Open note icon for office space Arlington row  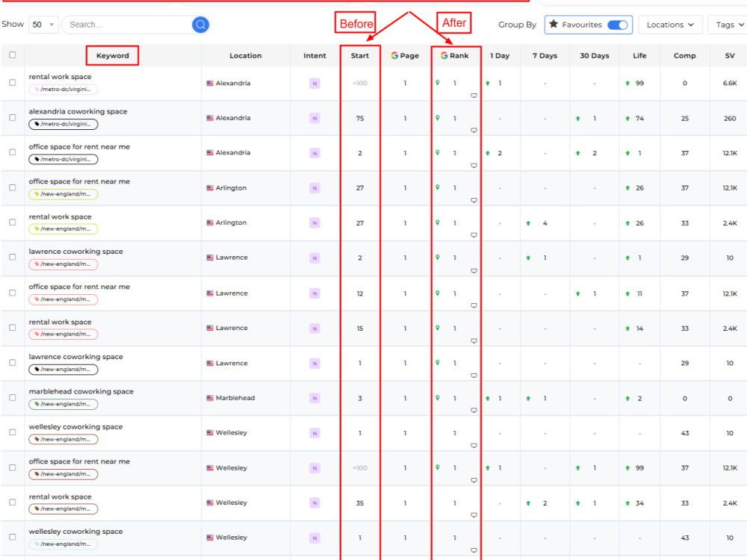click(474, 200)
